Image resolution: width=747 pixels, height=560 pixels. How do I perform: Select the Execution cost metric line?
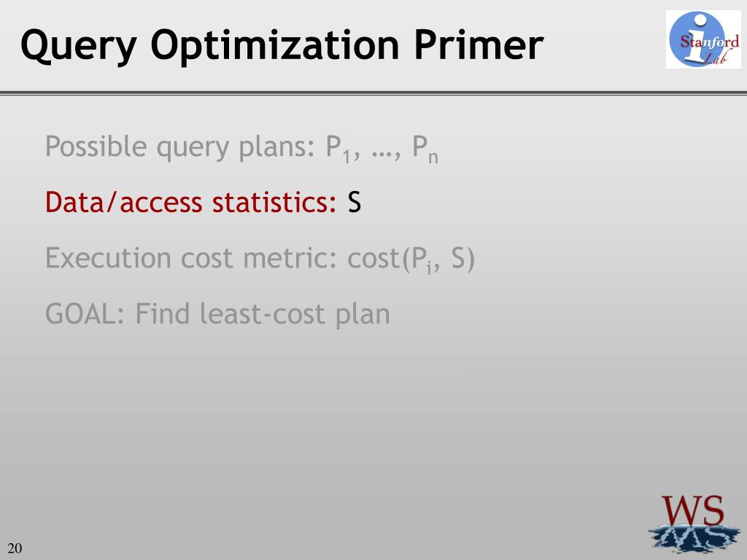click(260, 259)
